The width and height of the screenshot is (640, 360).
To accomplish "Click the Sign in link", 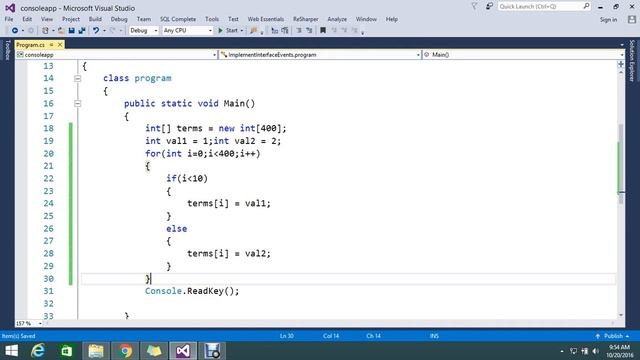I will tap(608, 20).
